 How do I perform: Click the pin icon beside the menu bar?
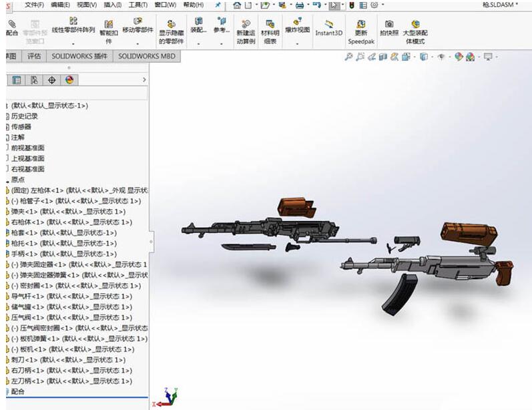point(218,5)
